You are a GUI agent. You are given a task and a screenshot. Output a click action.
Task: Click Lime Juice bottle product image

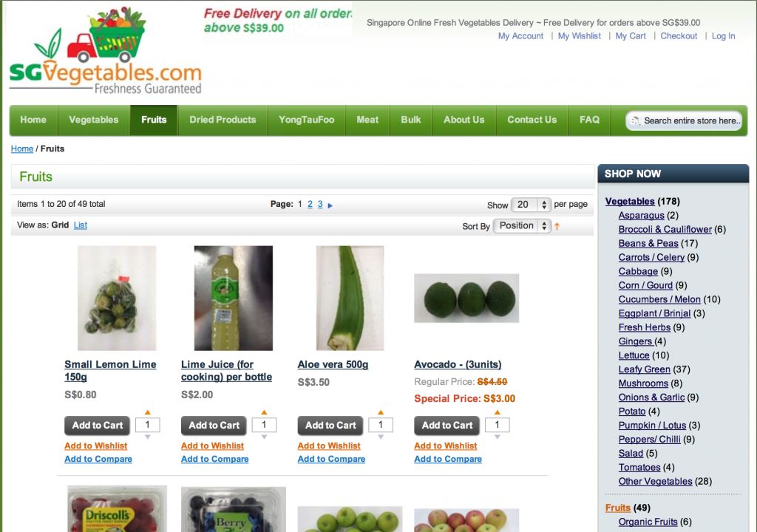(x=233, y=298)
